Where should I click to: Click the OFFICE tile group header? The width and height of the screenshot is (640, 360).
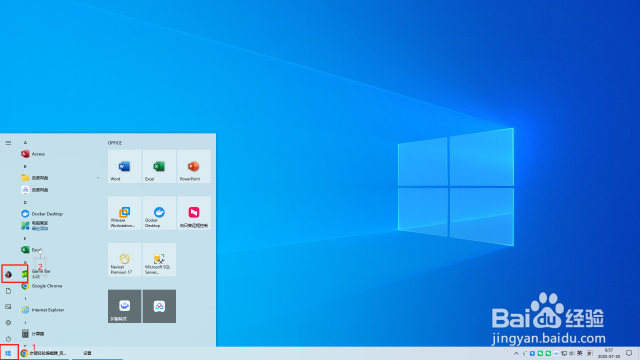[115, 143]
